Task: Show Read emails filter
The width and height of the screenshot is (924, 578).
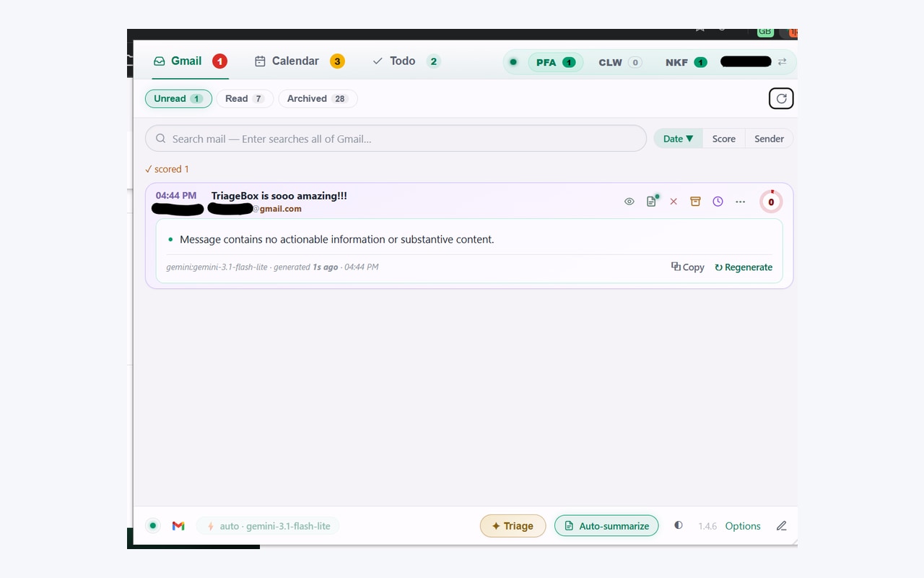Action: (x=245, y=98)
